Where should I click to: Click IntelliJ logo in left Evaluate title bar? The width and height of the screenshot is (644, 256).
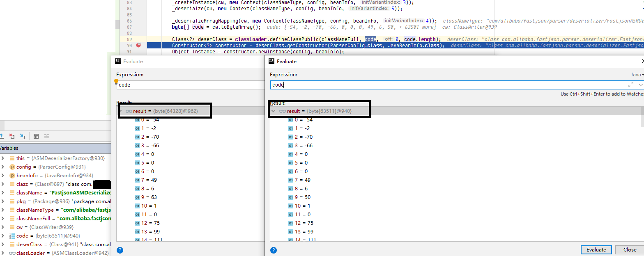click(x=117, y=61)
